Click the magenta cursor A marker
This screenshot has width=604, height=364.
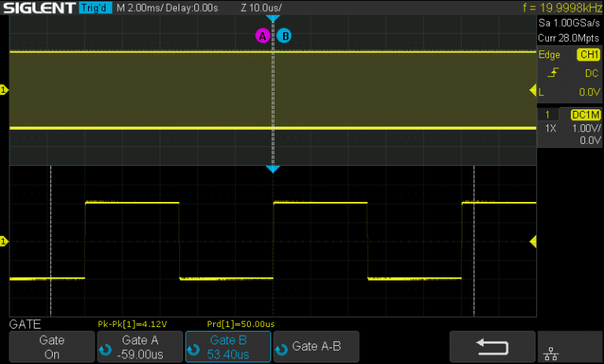pos(262,35)
